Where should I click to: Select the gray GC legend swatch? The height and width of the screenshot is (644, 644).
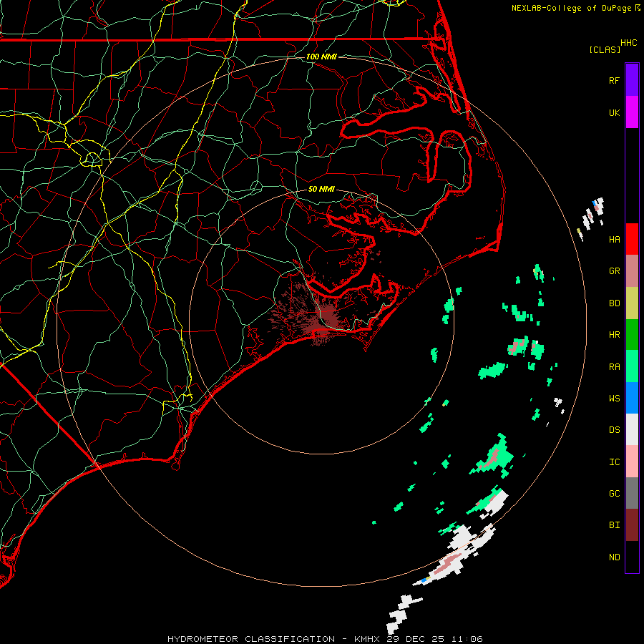click(x=632, y=493)
